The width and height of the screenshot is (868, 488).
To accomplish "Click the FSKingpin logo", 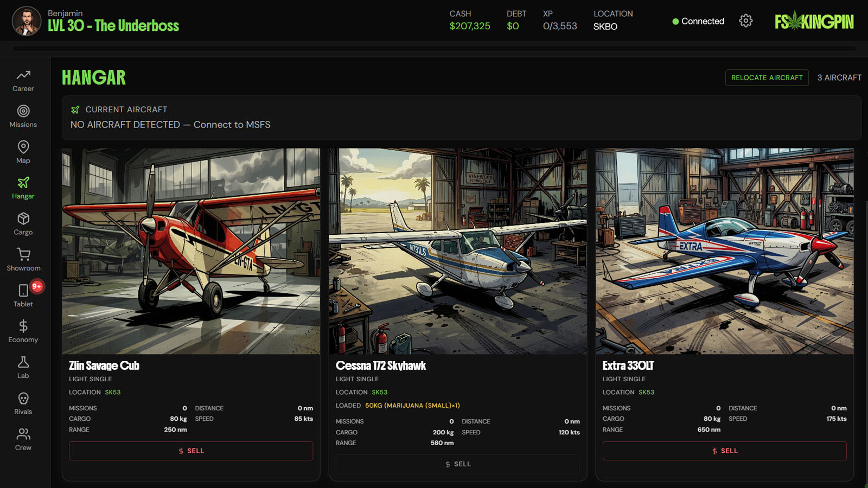I will (814, 21).
